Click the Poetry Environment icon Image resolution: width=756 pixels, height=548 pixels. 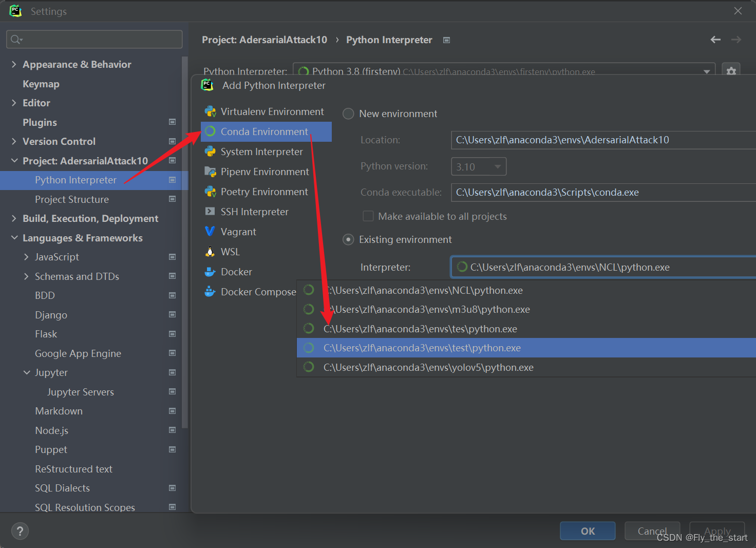click(x=210, y=192)
